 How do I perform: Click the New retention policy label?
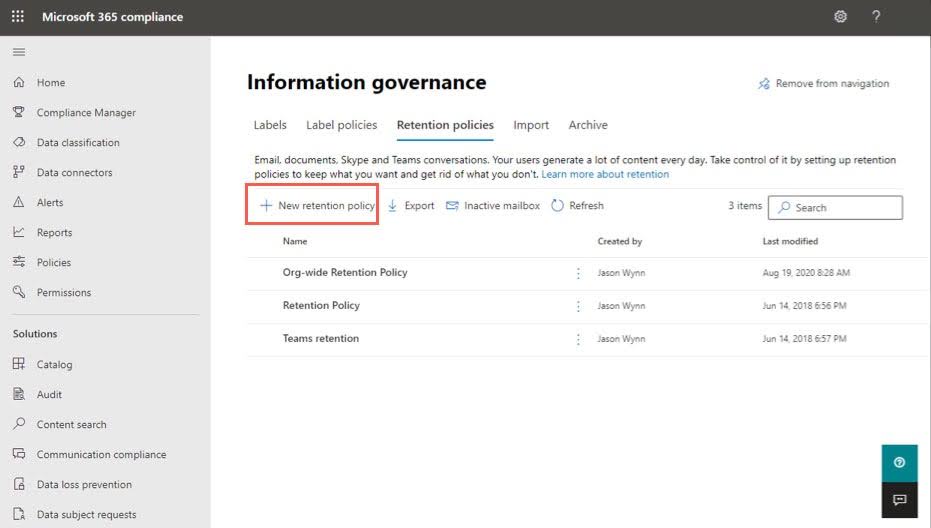[x=327, y=205]
